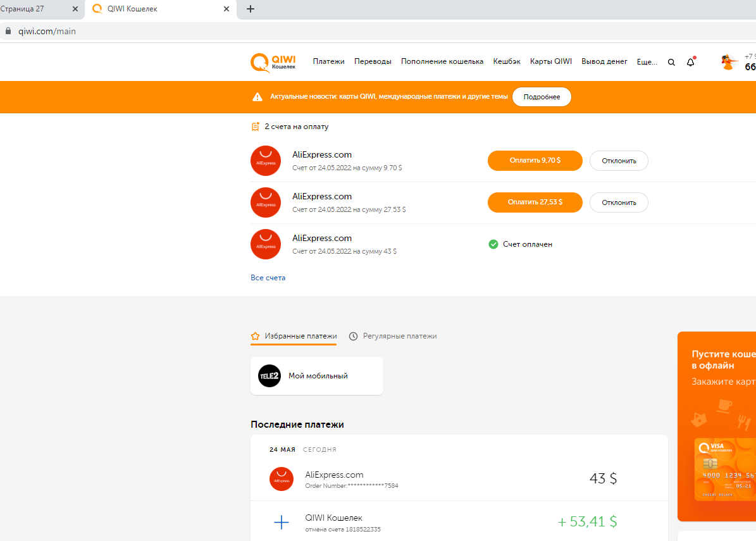Click 'Счет от 24.05.2022 на сумму 43 $' text
756x541 pixels.
pos(344,251)
